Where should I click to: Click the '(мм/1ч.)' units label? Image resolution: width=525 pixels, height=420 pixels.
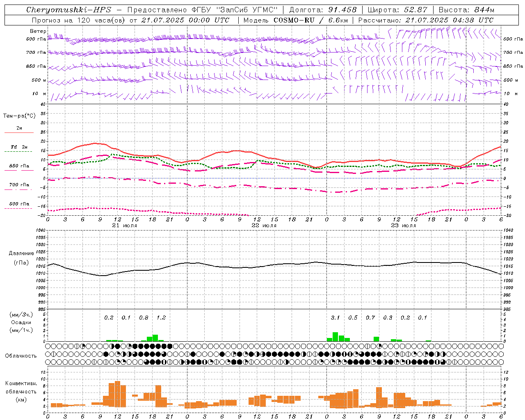point(21,330)
